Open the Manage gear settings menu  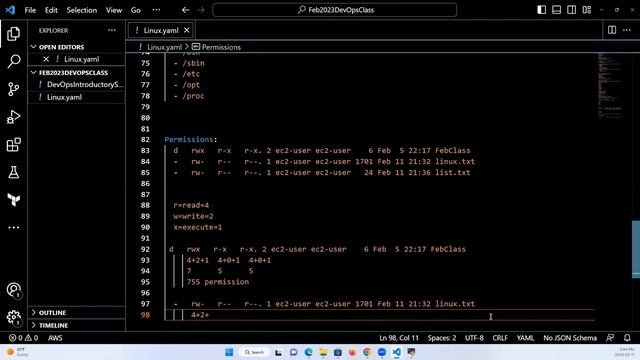[13, 317]
